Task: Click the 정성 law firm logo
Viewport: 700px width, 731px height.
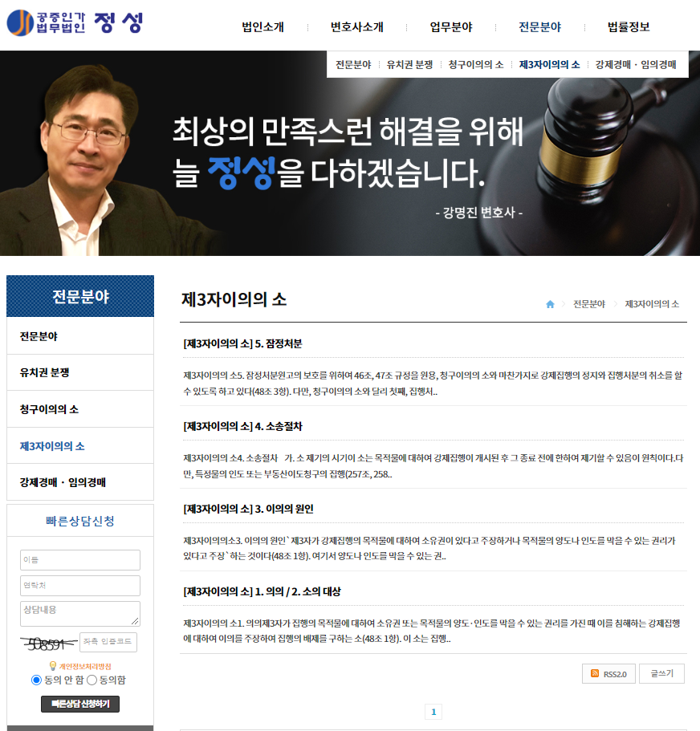Action: (75, 23)
